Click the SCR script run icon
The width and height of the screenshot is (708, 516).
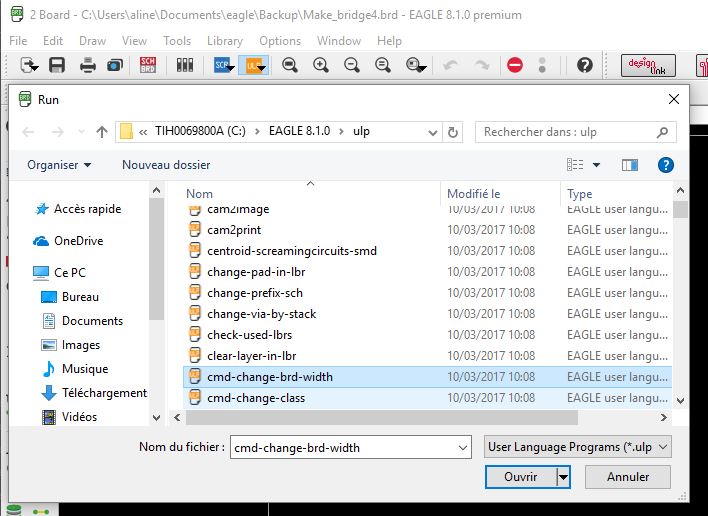224,65
